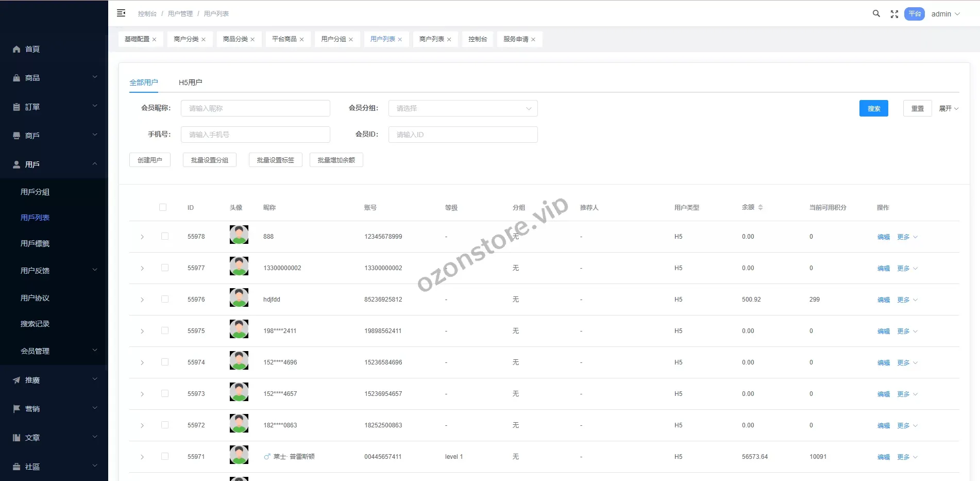Click avatar of user 55978
Screen dimensions: 980x481
pyautogui.click(x=239, y=235)
